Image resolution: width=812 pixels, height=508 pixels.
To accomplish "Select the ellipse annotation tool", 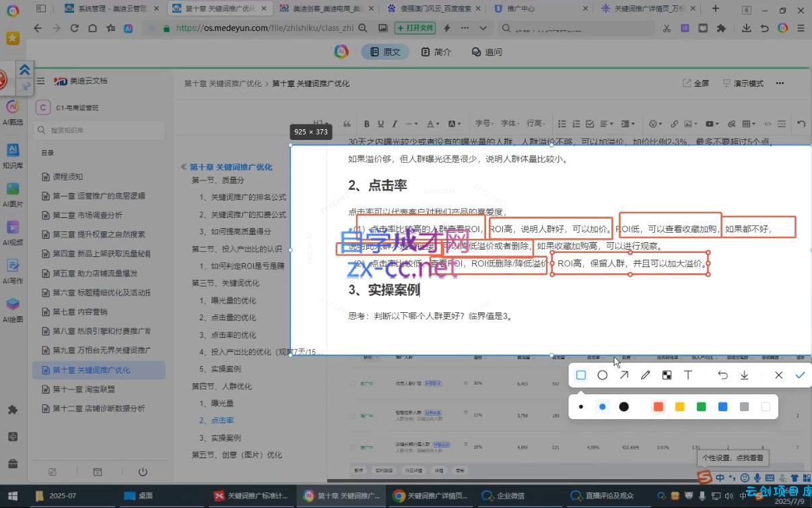I will pyautogui.click(x=603, y=375).
